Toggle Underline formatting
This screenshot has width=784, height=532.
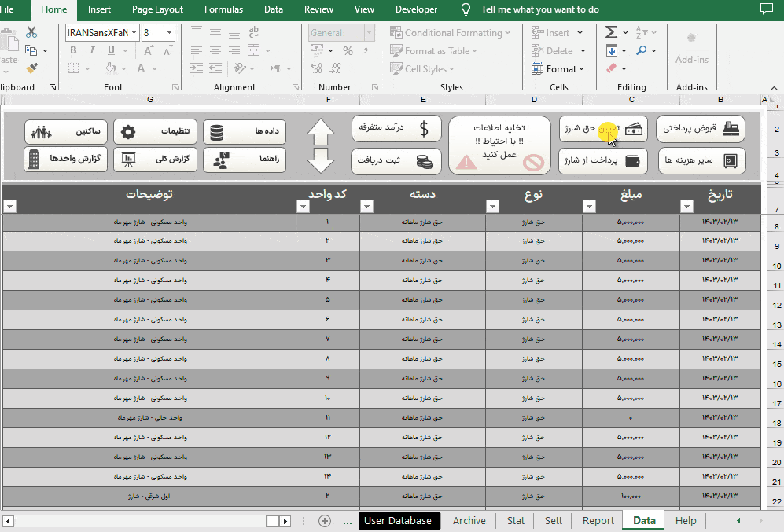111,50
